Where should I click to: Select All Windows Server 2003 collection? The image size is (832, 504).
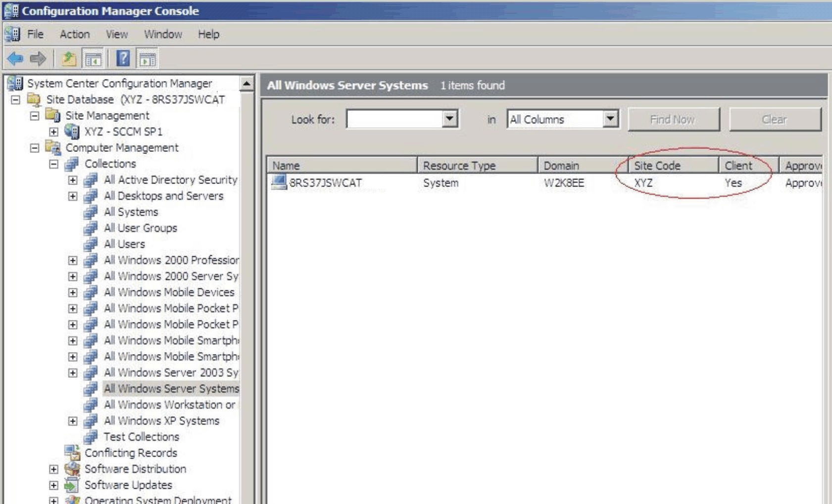click(171, 372)
